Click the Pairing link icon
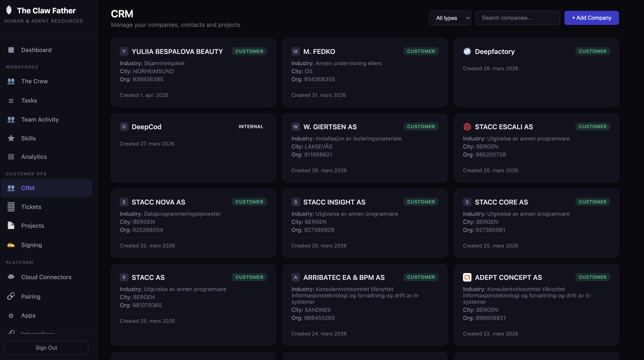This screenshot has width=644, height=360. coord(11,297)
